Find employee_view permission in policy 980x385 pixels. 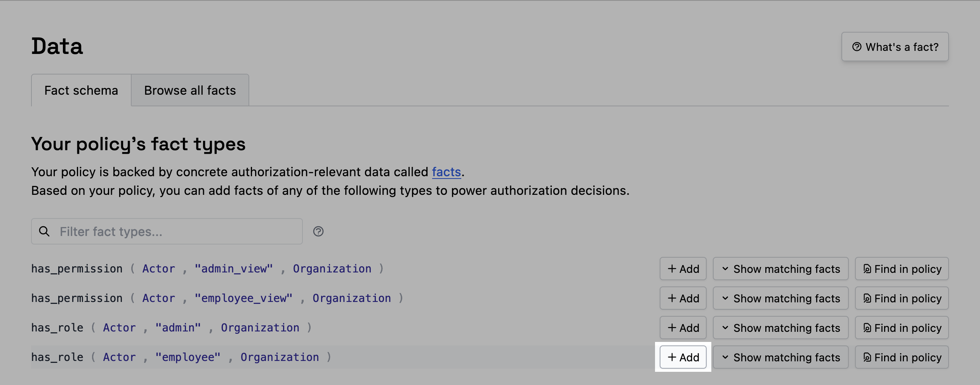[902, 298]
